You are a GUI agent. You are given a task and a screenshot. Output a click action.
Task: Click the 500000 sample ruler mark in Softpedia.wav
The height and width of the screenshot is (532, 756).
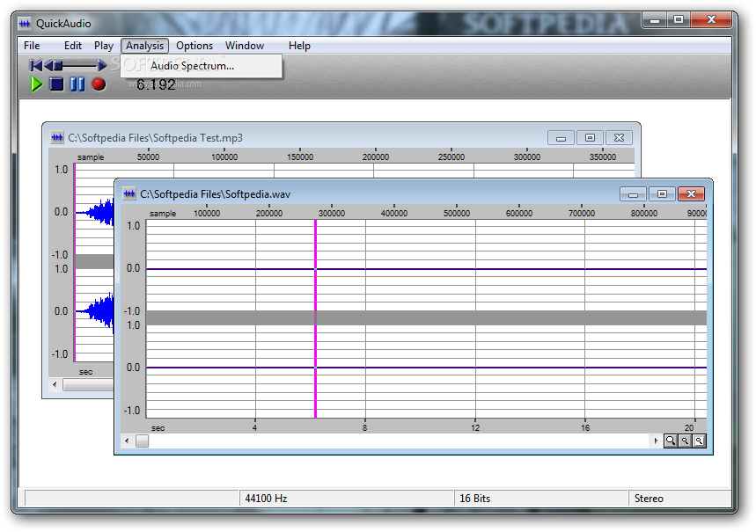tap(457, 213)
